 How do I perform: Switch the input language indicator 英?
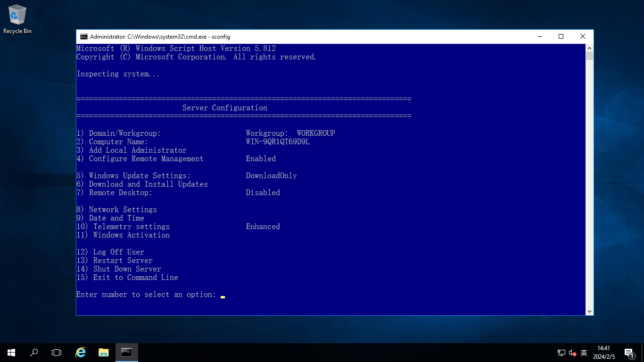tap(584, 353)
